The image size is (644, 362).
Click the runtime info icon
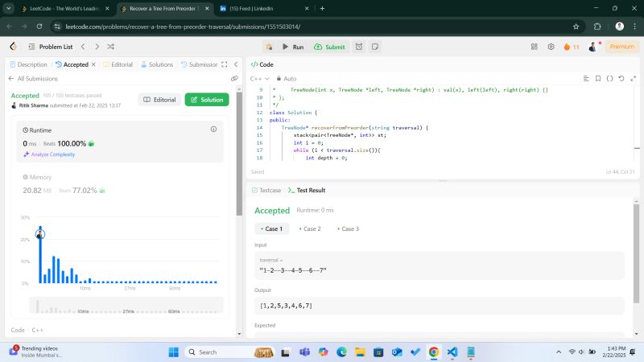point(213,130)
